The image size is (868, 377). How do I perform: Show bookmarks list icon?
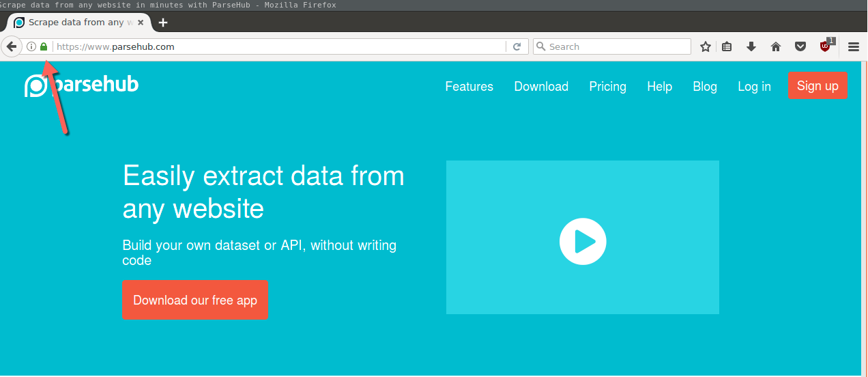click(x=727, y=46)
